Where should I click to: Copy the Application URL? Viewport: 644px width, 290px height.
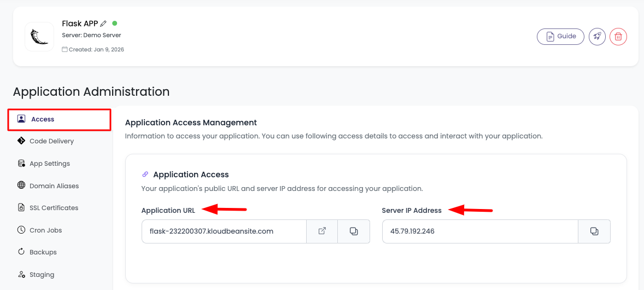tap(354, 231)
